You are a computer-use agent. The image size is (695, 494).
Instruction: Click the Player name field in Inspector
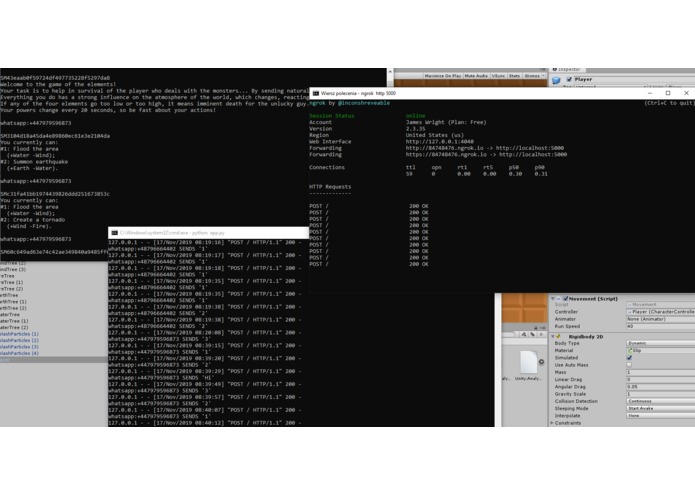coord(634,79)
